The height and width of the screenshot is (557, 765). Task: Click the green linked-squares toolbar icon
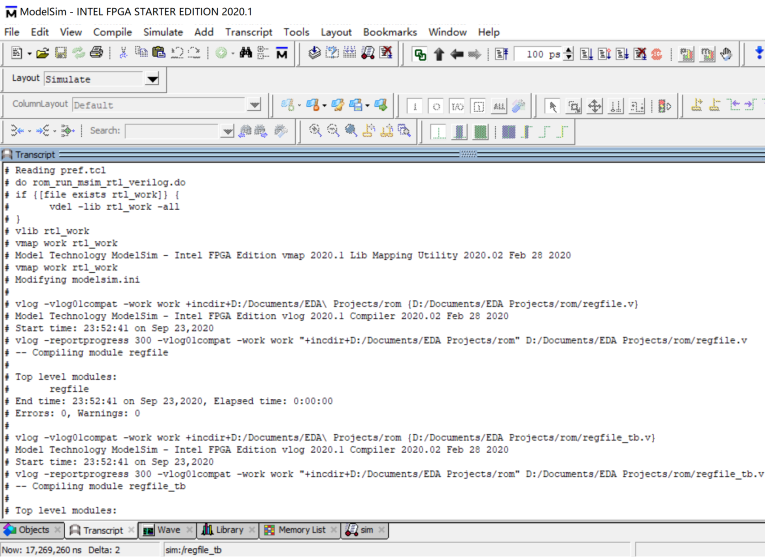(x=420, y=54)
